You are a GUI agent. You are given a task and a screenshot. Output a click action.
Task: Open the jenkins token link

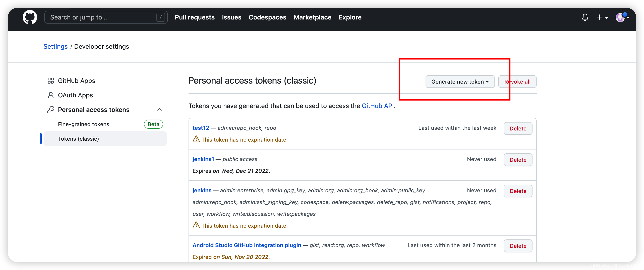[x=202, y=190]
